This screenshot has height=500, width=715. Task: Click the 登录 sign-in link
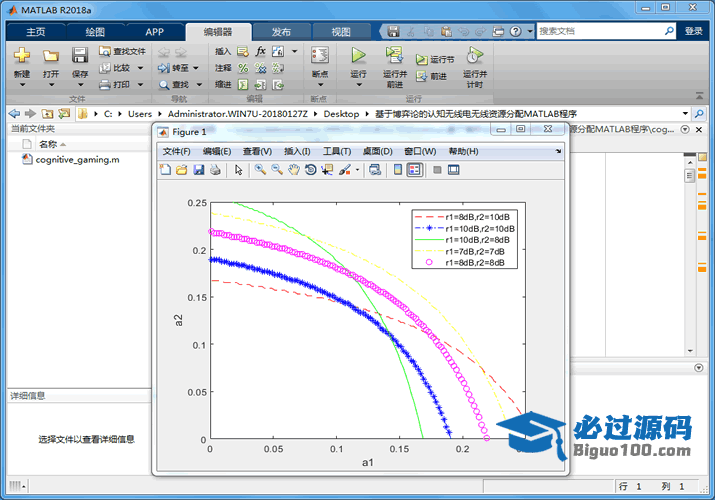[x=693, y=31]
